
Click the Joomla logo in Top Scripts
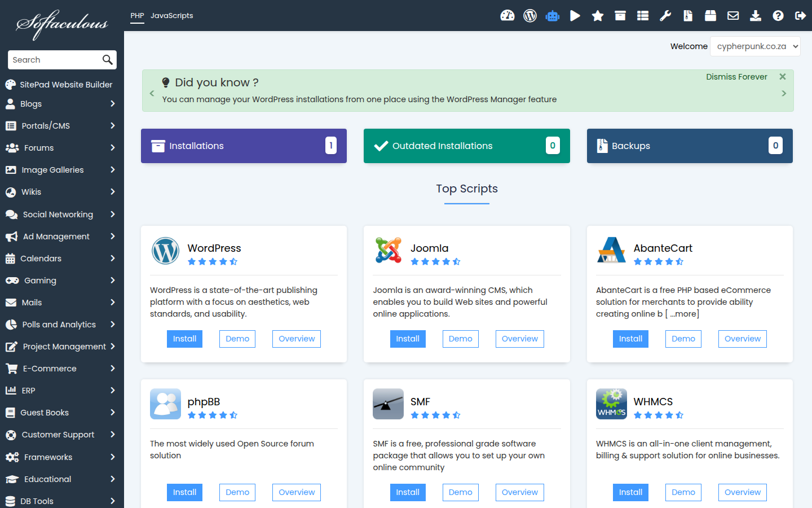pyautogui.click(x=389, y=251)
